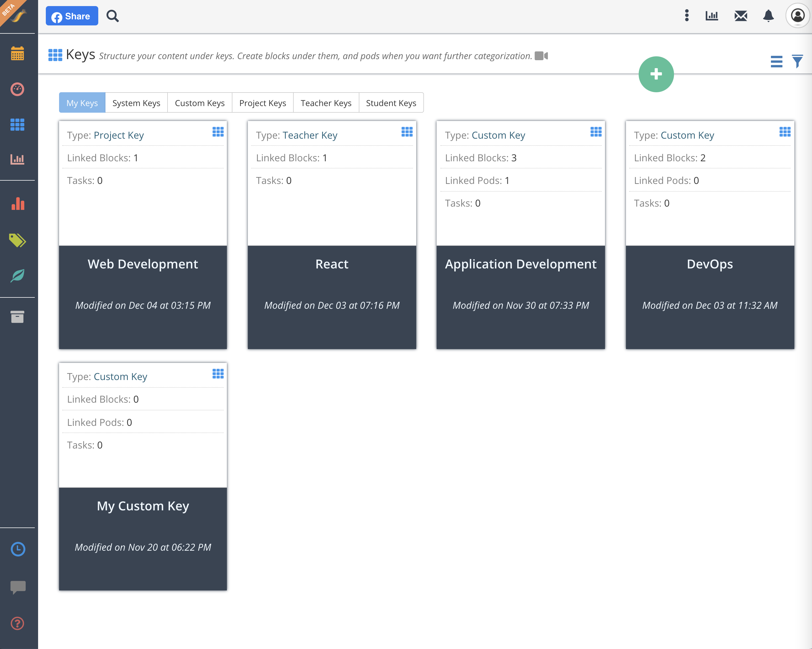Click Modified on Dec 04 at 03:15 PM

click(x=143, y=305)
